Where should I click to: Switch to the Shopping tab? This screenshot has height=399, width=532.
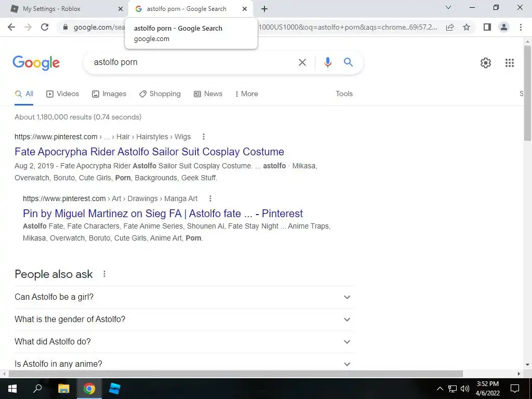(x=160, y=94)
